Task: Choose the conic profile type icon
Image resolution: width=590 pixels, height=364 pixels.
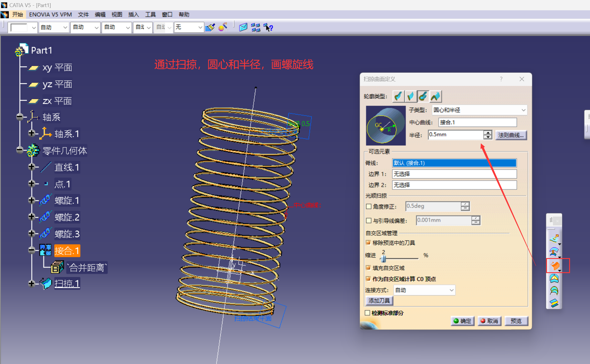Action: [x=436, y=96]
